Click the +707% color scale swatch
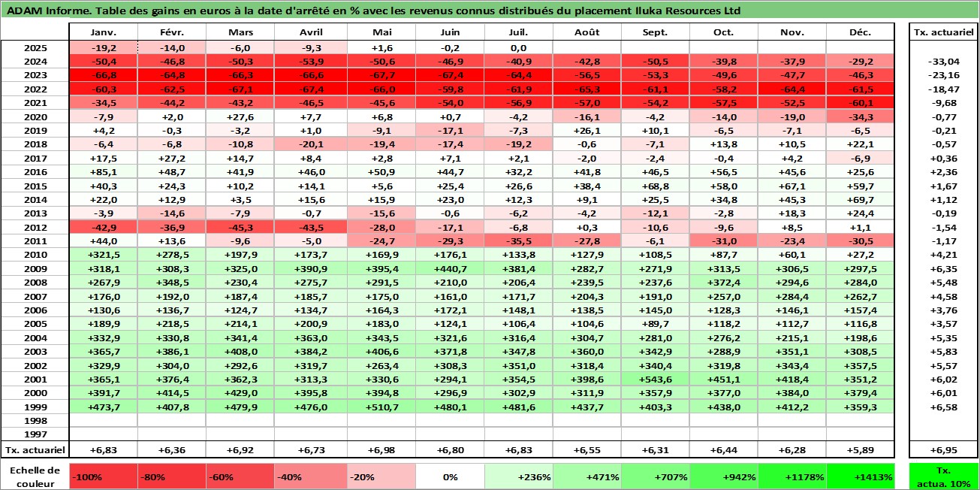This screenshot has width=980, height=490. (656, 476)
